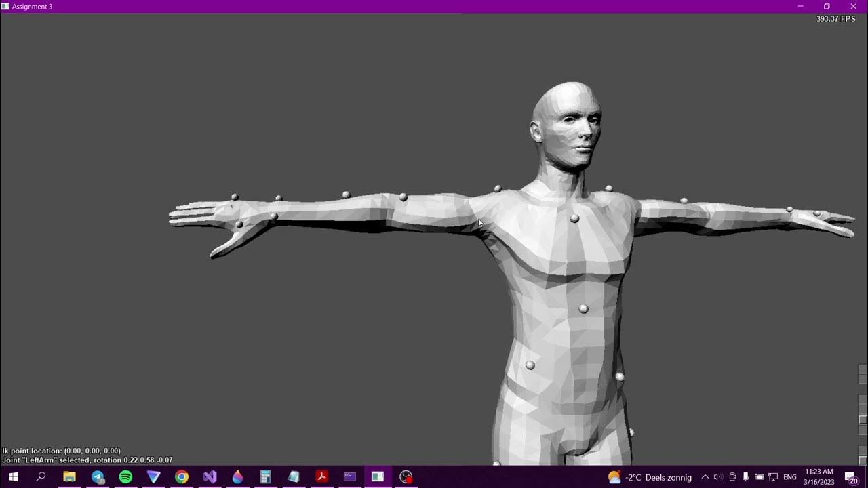868x488 pixels.
Task: Select the active Assignment 3 taskbar icon
Action: point(378,476)
